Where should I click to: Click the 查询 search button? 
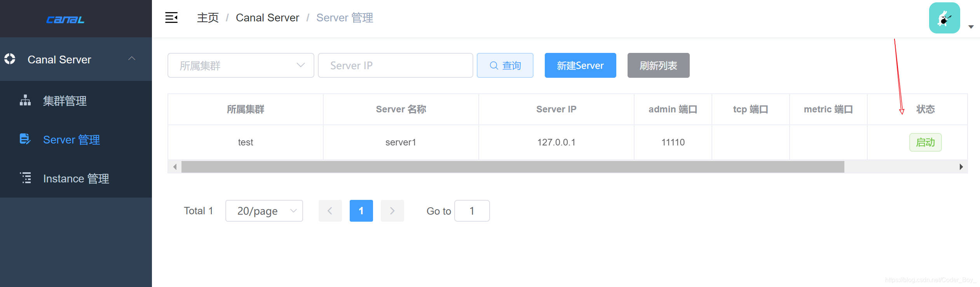click(x=505, y=65)
